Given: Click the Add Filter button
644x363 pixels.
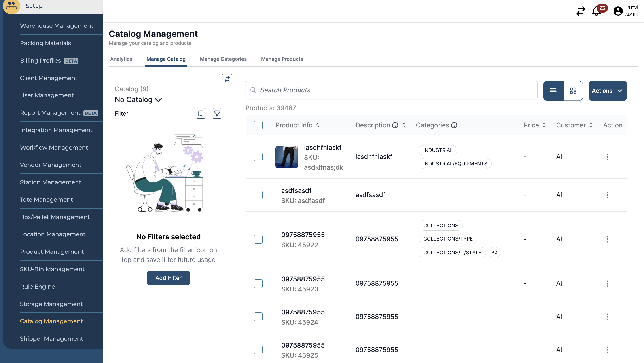Looking at the screenshot, I should [168, 278].
